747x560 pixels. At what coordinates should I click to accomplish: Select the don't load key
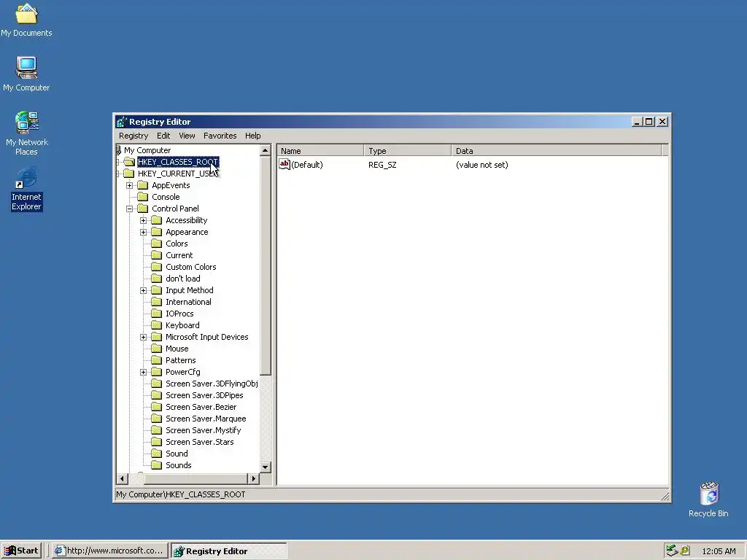[x=183, y=279]
